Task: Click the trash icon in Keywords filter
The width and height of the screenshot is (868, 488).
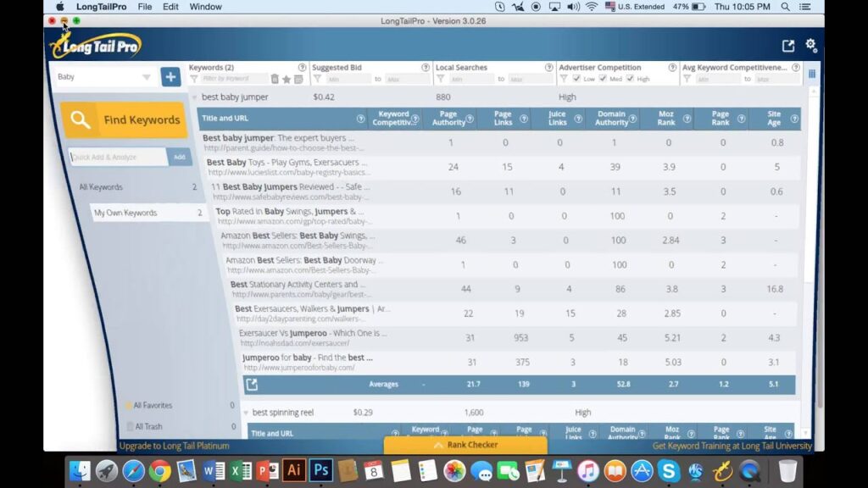Action: 275,79
